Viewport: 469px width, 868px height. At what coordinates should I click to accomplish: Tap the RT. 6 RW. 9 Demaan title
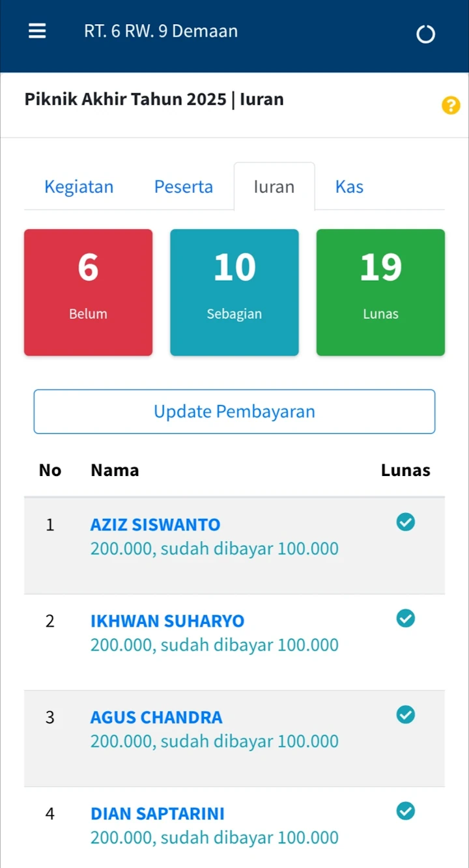click(161, 31)
